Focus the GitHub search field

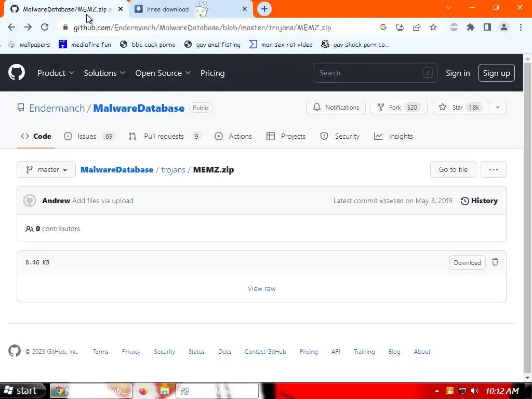point(375,73)
